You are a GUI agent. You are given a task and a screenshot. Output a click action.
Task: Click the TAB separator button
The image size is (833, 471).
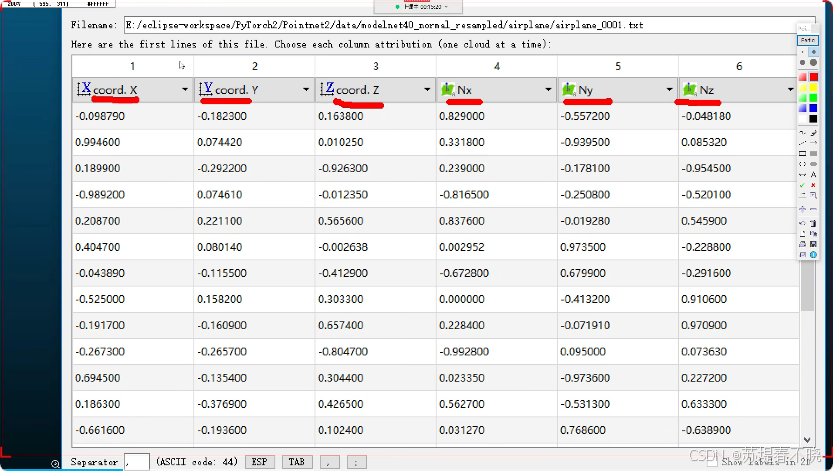pyautogui.click(x=296, y=462)
